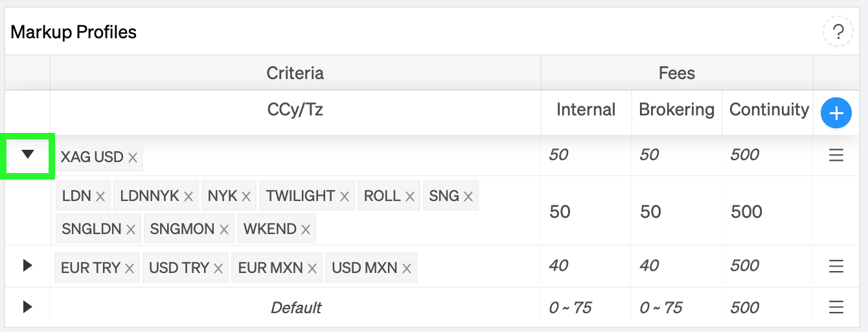
Task: Click the Internal column header
Action: click(586, 110)
